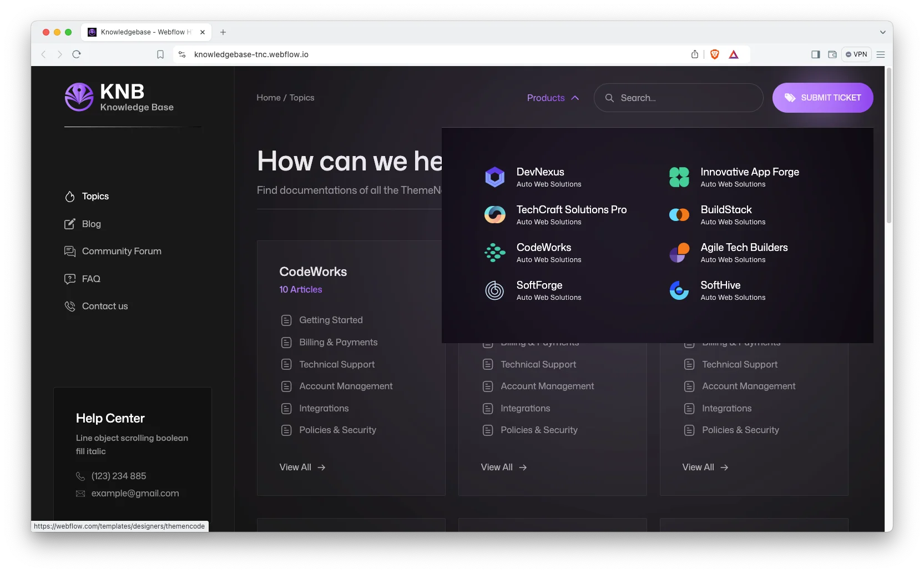Bookmark this page using the bookmark icon
This screenshot has width=924, height=573.
coord(160,54)
